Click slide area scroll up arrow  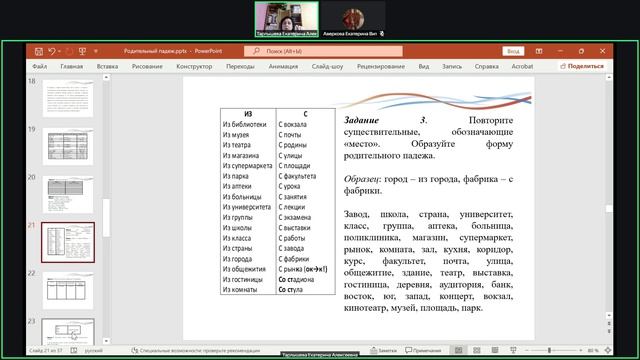coord(609,77)
